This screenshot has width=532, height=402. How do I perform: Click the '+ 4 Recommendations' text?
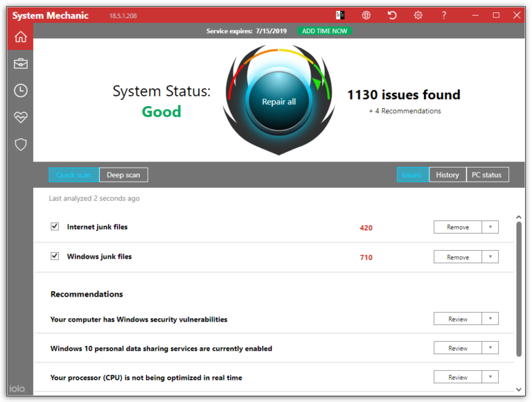point(405,111)
